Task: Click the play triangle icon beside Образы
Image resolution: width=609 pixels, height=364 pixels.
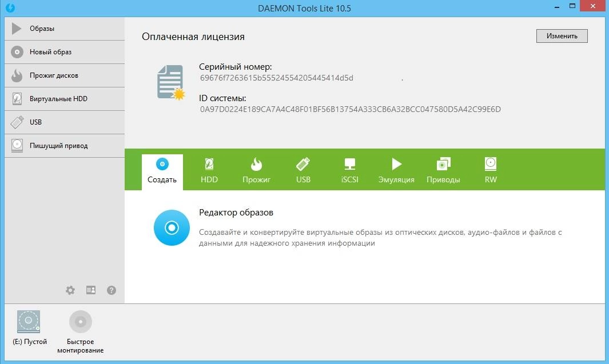Action: click(x=17, y=29)
